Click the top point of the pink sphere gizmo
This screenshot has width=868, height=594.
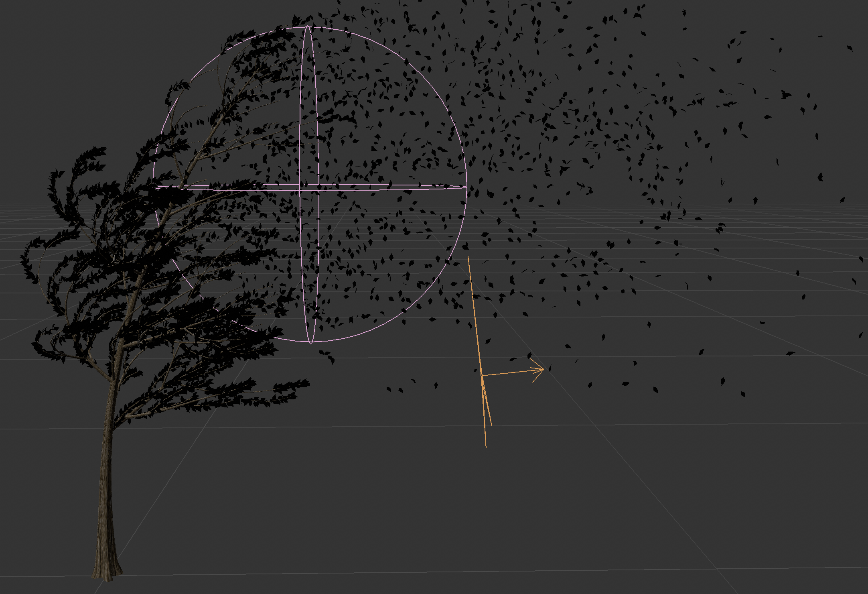[308, 26]
